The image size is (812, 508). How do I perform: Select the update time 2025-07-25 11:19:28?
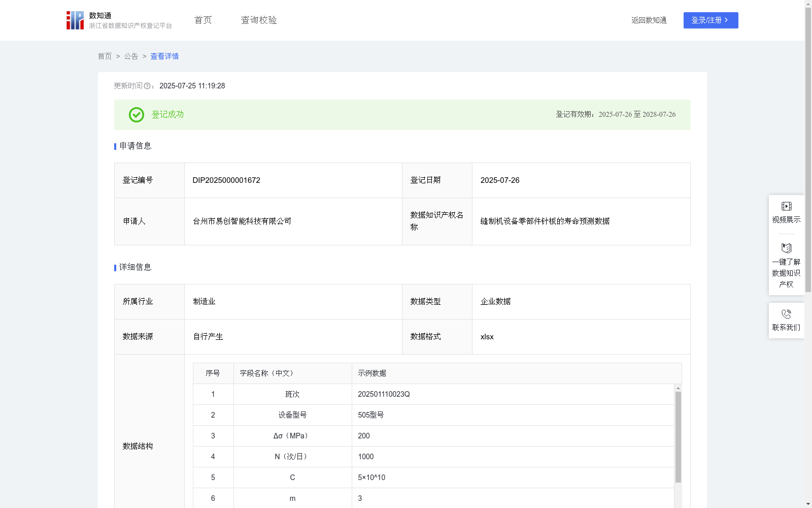click(x=192, y=86)
